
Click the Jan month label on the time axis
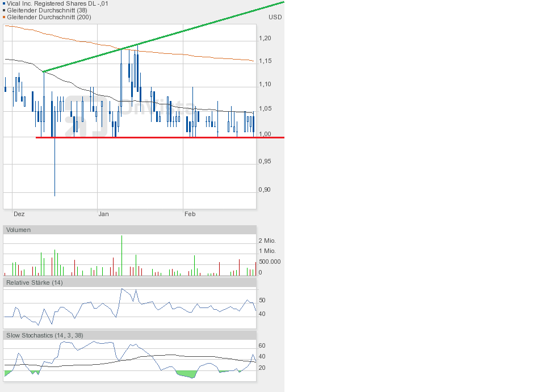103,214
